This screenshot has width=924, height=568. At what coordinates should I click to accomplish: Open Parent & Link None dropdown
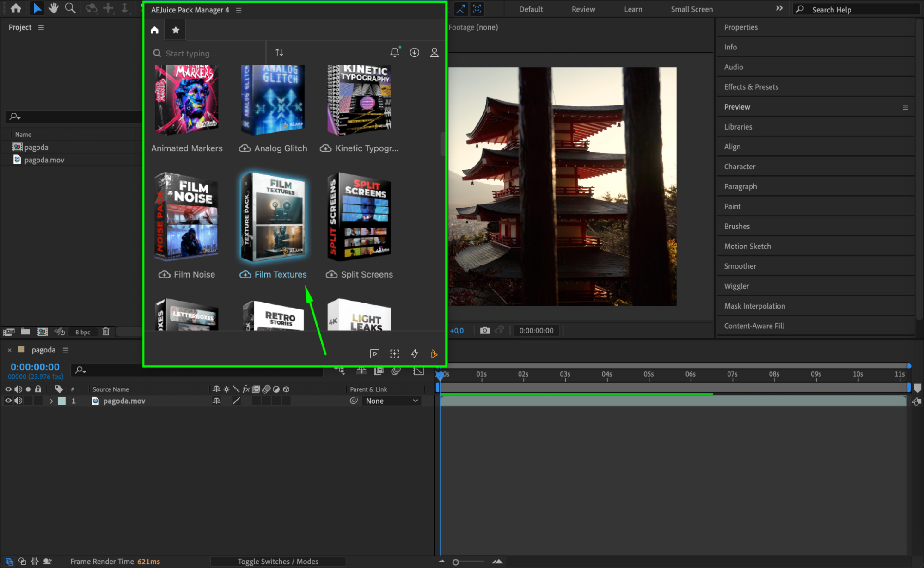tap(392, 401)
